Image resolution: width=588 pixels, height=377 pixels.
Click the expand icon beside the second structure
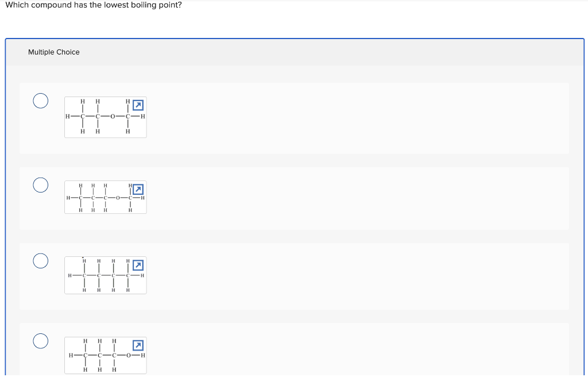(x=138, y=189)
